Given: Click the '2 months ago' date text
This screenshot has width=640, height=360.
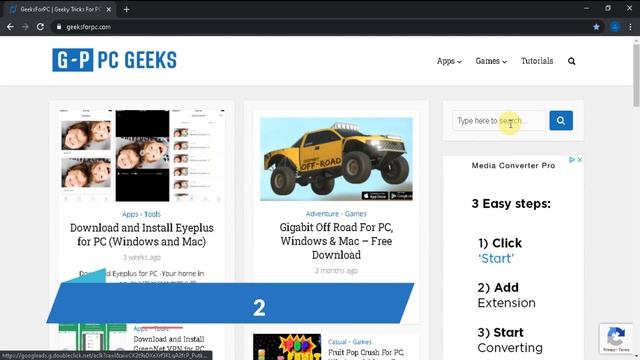Looking at the screenshot, I should (336, 271).
